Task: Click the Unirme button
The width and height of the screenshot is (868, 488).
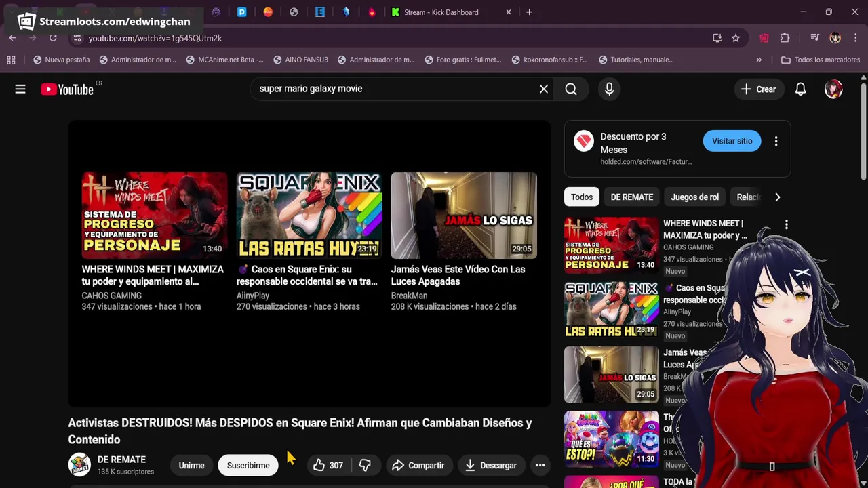Action: click(x=191, y=465)
